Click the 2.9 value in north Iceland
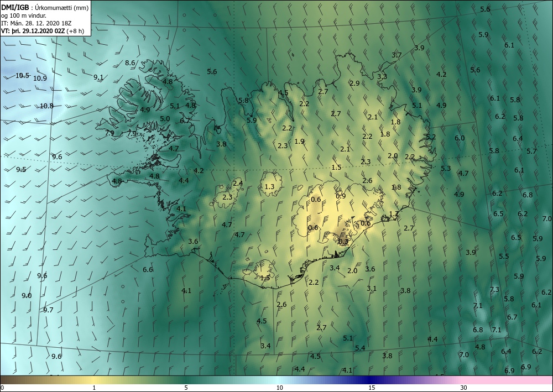The height and width of the screenshot is (392, 553). 354,83
